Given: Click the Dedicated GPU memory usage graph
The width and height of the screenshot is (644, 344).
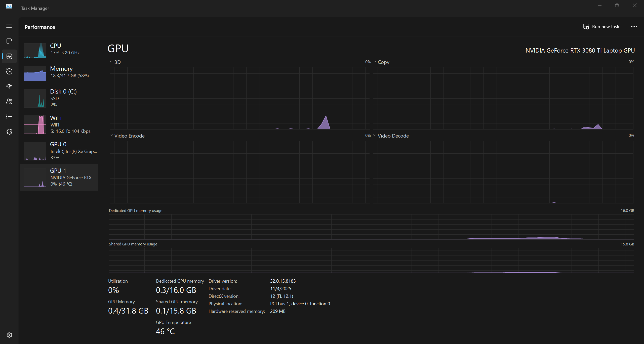Looking at the screenshot, I should pos(371,227).
